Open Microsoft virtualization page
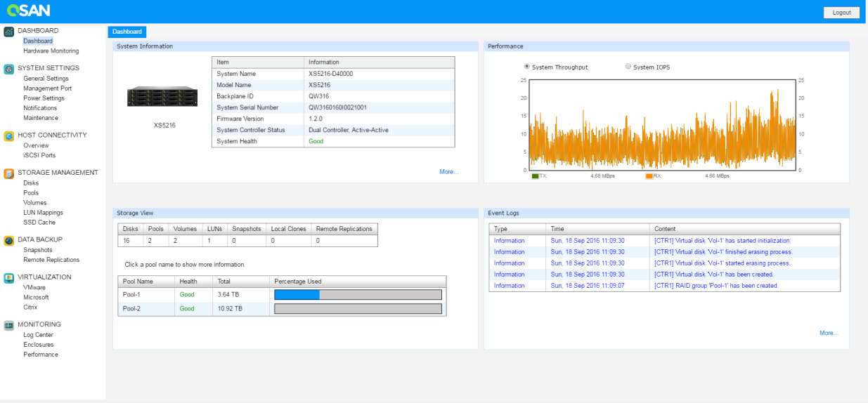This screenshot has height=403, width=868. click(36, 298)
